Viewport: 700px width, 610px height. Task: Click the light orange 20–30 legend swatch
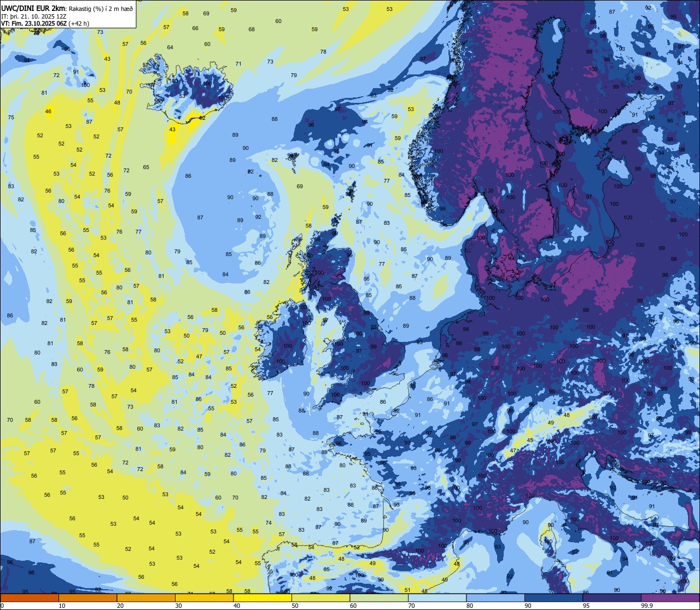coord(146,597)
